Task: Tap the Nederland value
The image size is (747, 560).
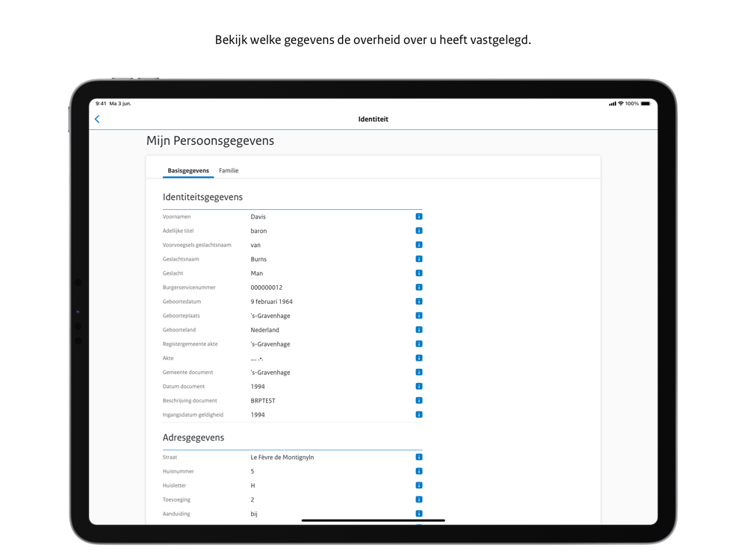Action: click(x=265, y=330)
